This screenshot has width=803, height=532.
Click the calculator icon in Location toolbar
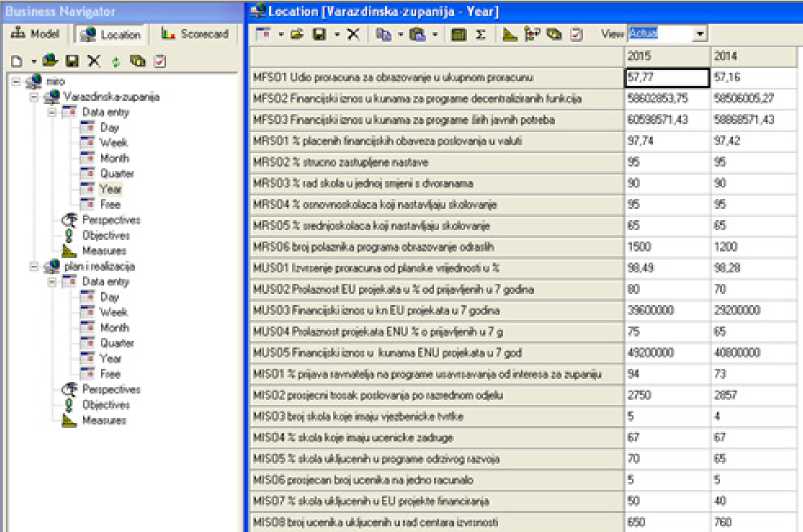(459, 34)
